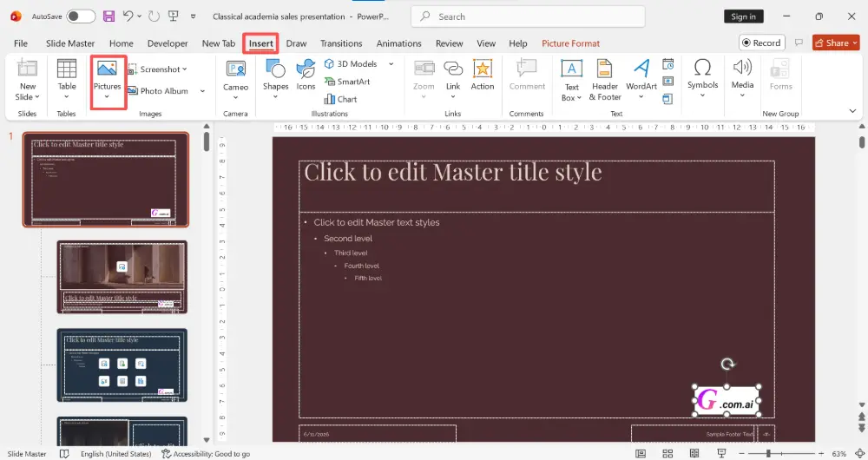Click the Date & Time icon

point(668,64)
